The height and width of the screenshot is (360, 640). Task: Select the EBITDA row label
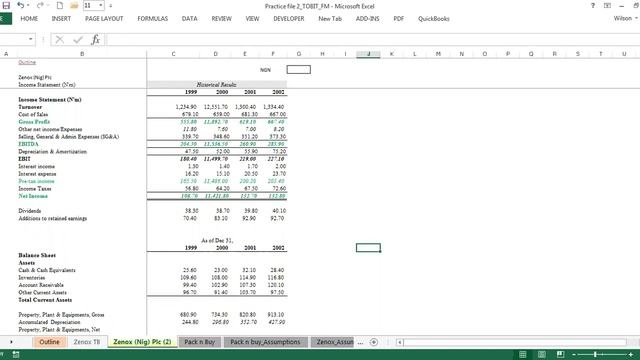pyautogui.click(x=28, y=144)
